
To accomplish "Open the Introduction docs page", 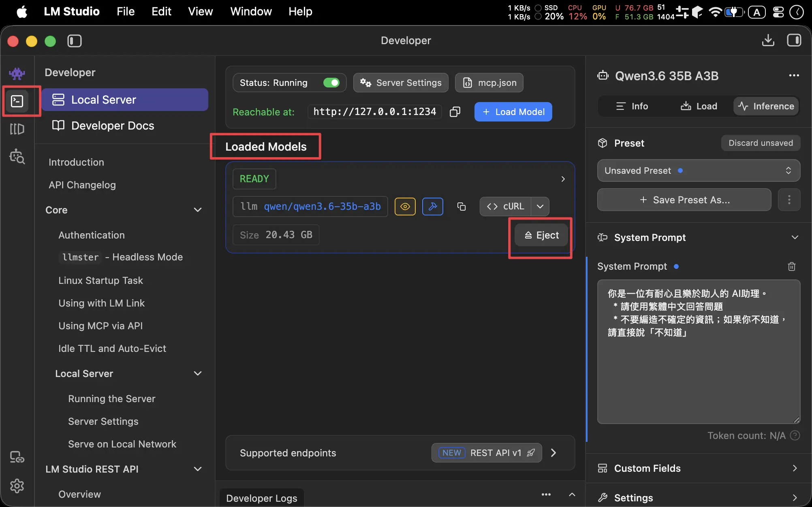I will [76, 162].
